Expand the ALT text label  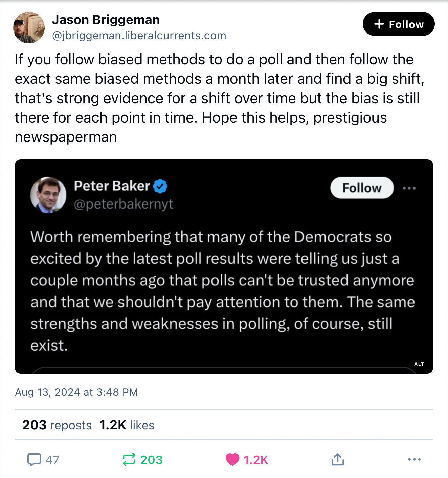coord(419,364)
